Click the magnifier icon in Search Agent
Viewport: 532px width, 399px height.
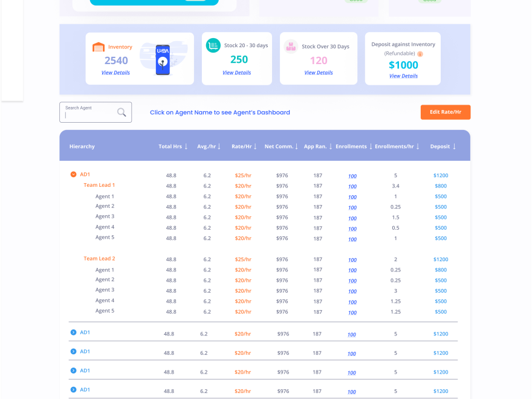point(122,112)
